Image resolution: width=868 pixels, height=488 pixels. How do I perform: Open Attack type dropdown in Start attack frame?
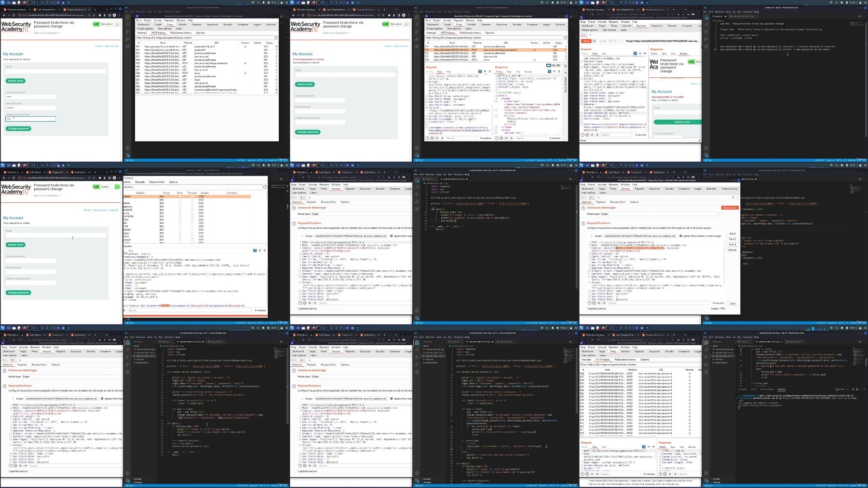point(659,214)
